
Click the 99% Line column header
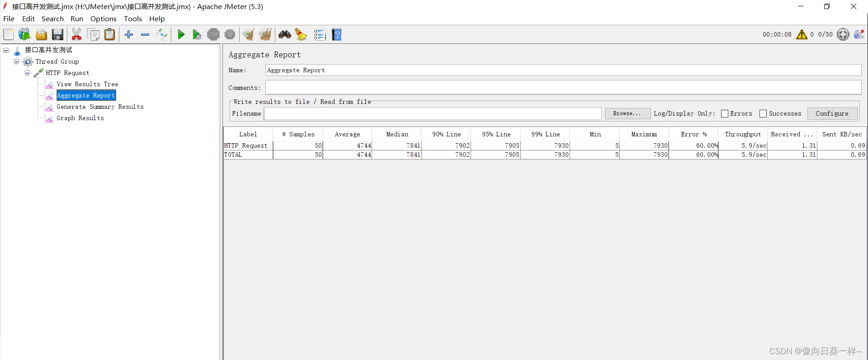[x=545, y=134]
